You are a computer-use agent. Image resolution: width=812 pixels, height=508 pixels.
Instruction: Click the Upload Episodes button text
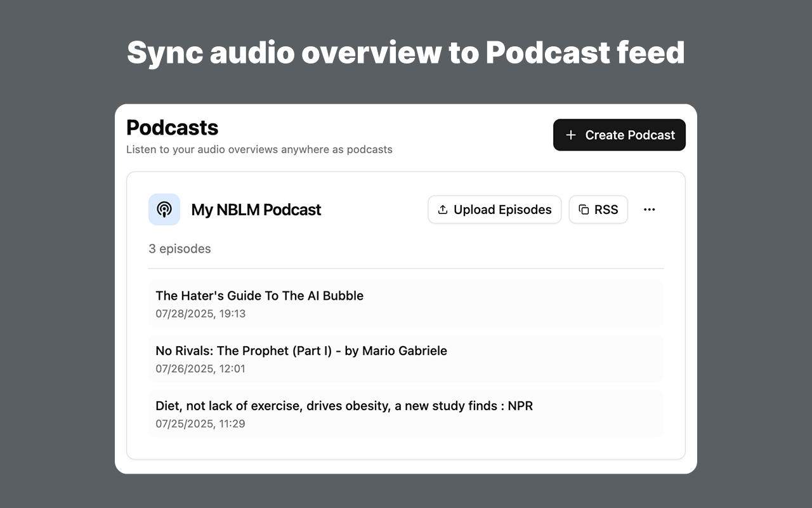[502, 210]
